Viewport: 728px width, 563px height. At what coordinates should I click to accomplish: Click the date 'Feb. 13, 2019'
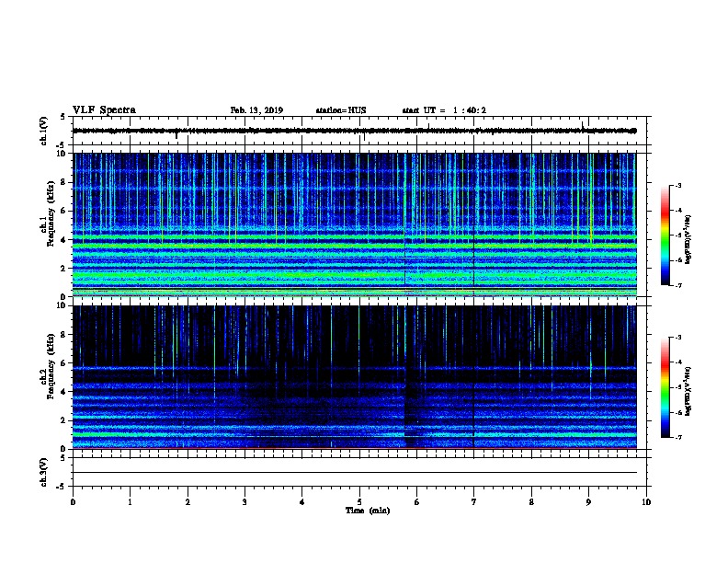[256, 110]
